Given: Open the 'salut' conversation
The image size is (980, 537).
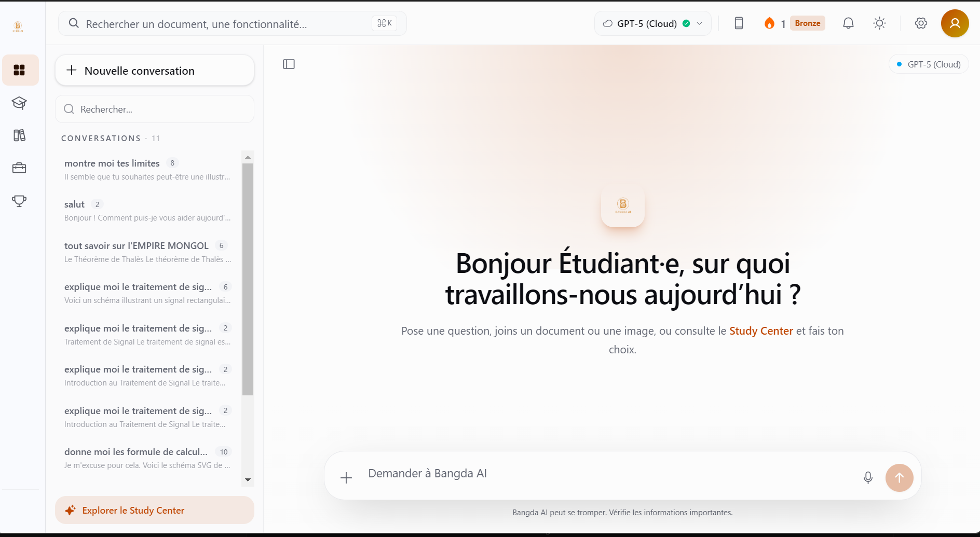Looking at the screenshot, I should click(x=147, y=211).
